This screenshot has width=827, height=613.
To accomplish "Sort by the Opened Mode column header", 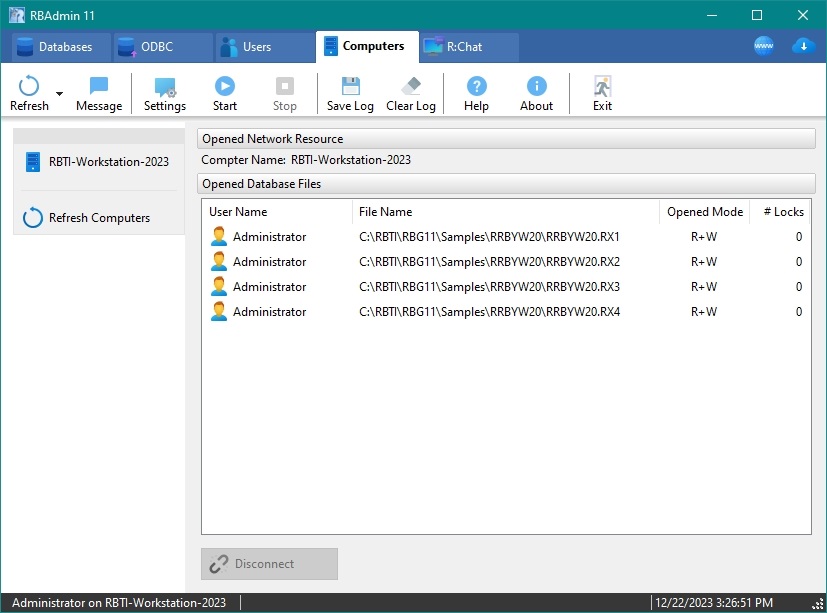I will pos(704,212).
